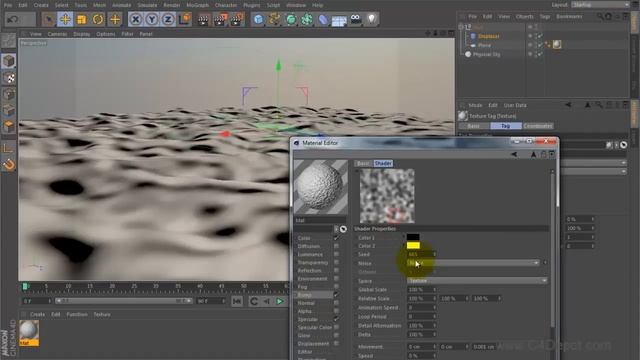Viewport: 640px width, 360px height.
Task: Select Texture mode checkered icon in left sidebar
Action: point(9,78)
